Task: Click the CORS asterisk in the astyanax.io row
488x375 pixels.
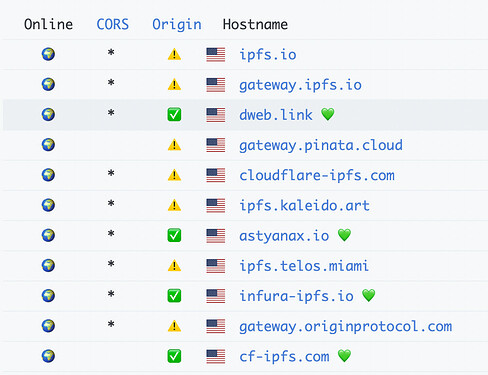Action: tap(111, 233)
